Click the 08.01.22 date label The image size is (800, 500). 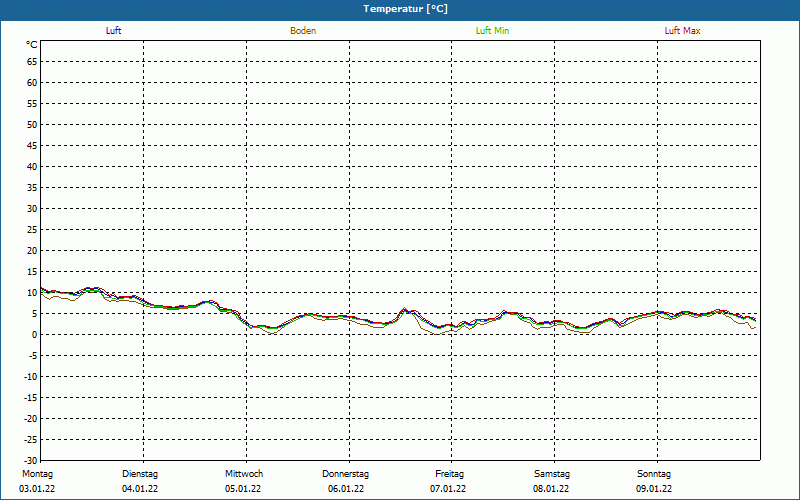[x=551, y=489]
